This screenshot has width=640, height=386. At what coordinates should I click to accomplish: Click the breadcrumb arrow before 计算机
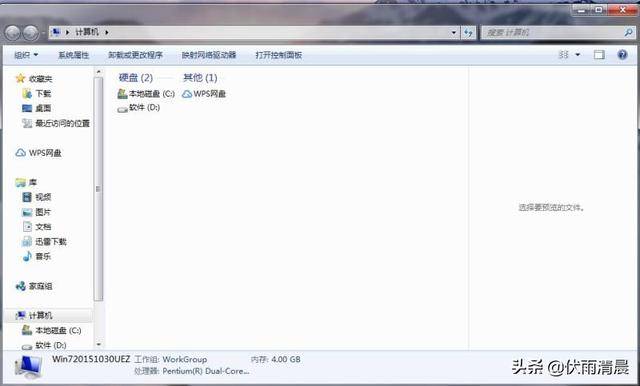(68, 32)
